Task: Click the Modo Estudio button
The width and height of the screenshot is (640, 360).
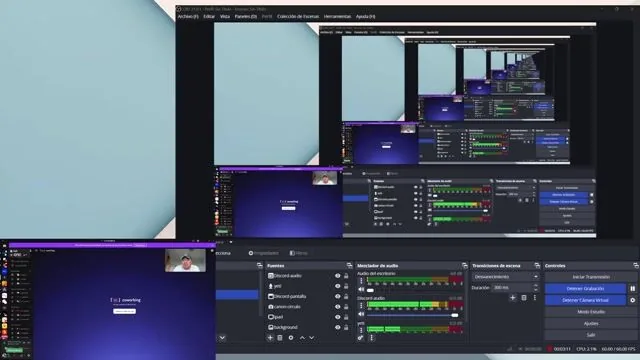Action: coord(591,312)
